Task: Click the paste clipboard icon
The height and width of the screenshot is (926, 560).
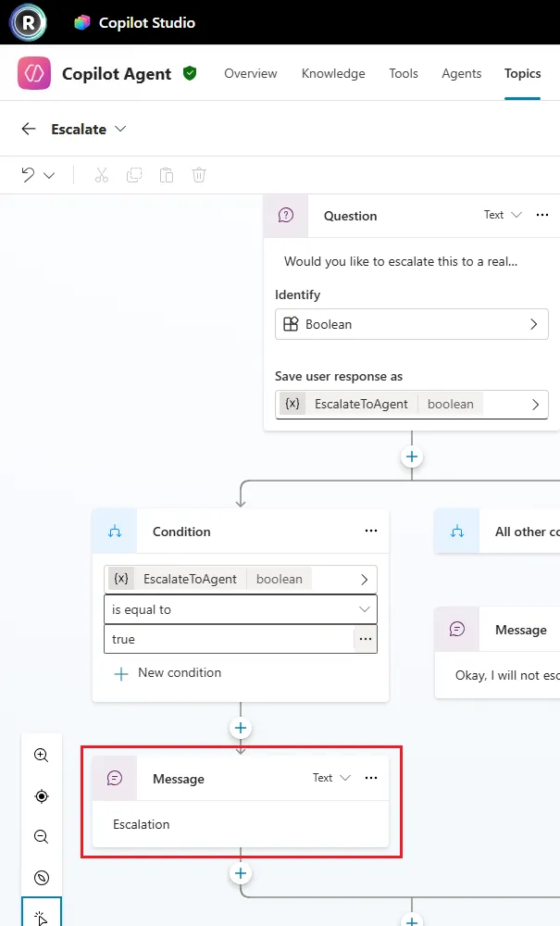Action: (167, 175)
